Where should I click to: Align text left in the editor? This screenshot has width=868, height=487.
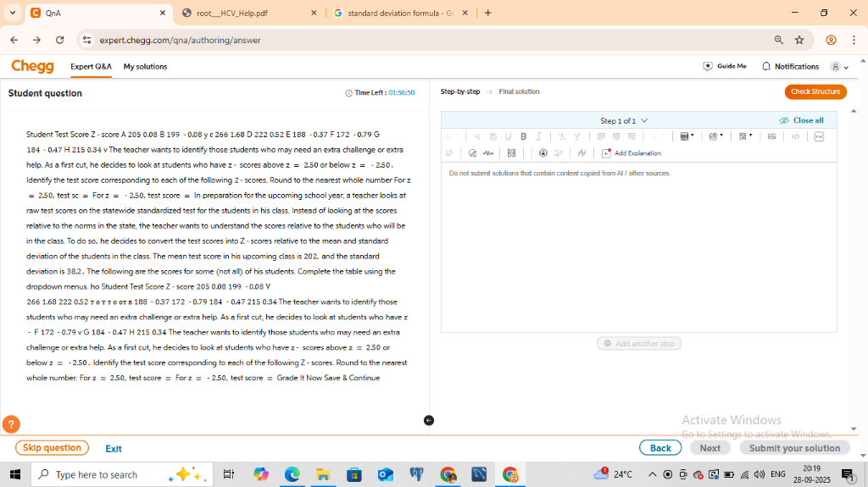(601, 136)
